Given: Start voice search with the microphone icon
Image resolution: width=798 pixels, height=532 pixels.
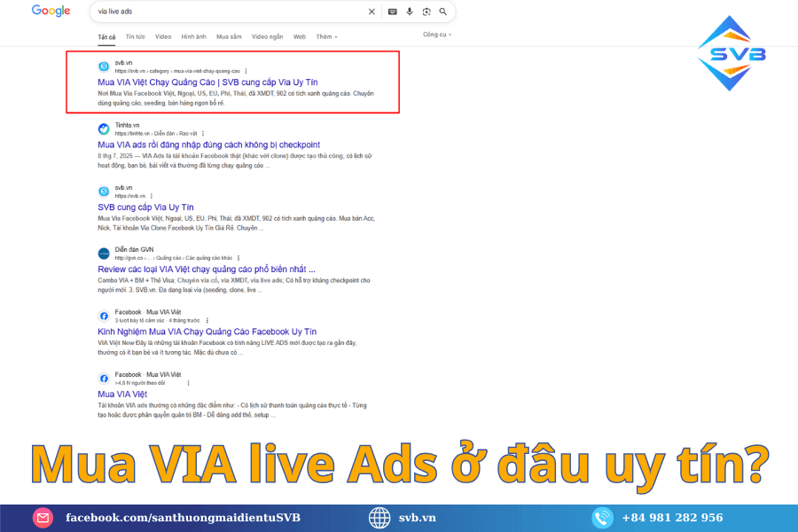Looking at the screenshot, I should point(409,12).
